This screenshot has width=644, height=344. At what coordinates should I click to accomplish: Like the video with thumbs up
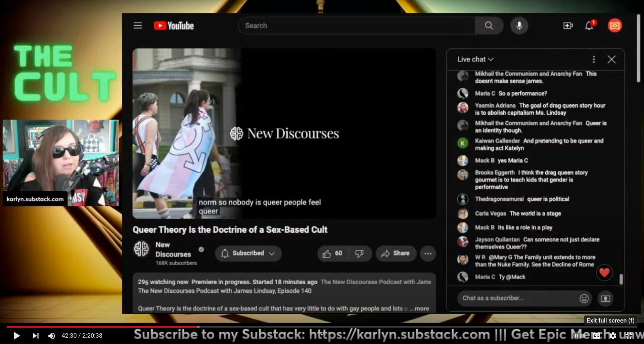tap(332, 253)
